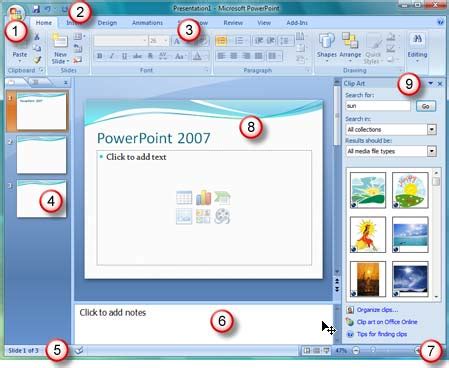Open the Change Case Aa dropdown
449x368 pixels.
pos(180,56)
